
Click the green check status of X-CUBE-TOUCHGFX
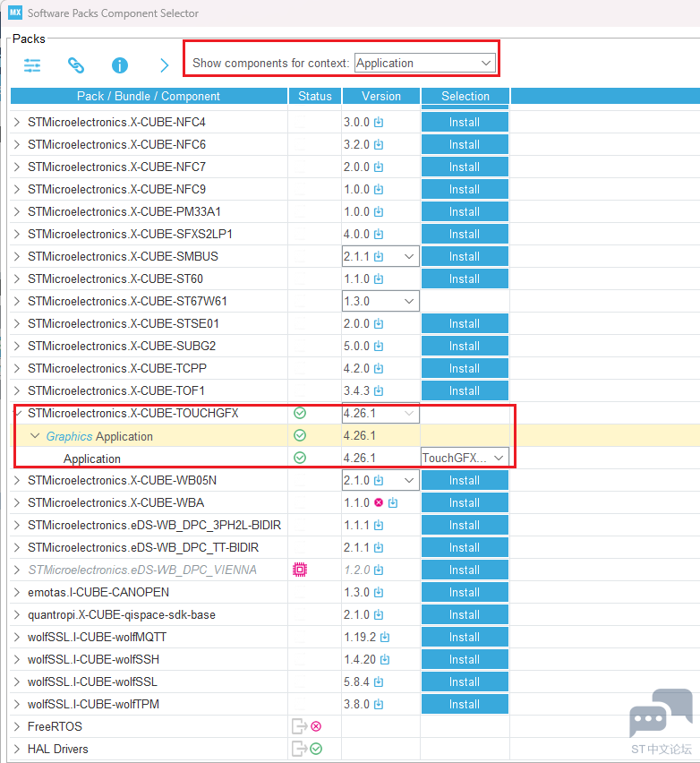[300, 413]
